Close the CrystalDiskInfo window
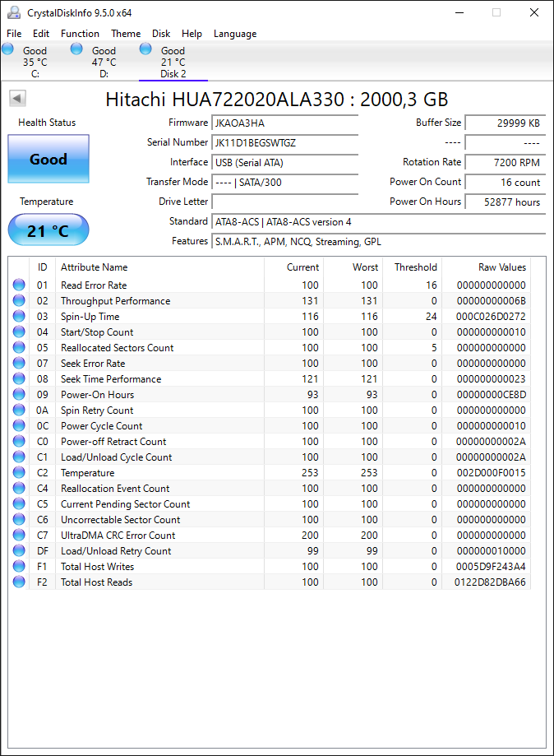This screenshot has width=554, height=756. point(534,12)
